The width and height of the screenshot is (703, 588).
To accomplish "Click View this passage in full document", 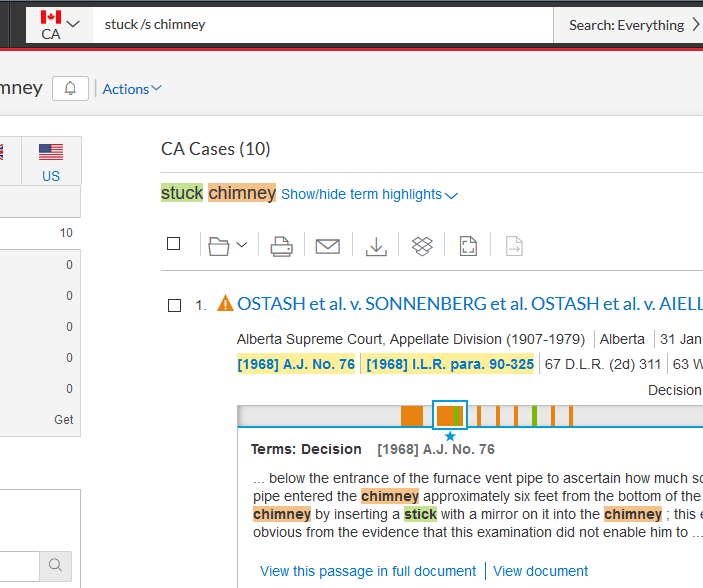I will tap(368, 571).
